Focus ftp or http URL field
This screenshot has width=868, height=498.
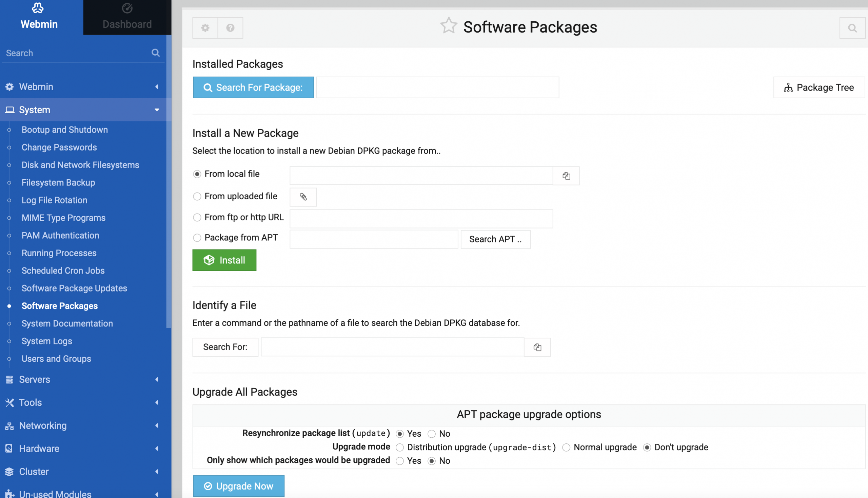[421, 219]
